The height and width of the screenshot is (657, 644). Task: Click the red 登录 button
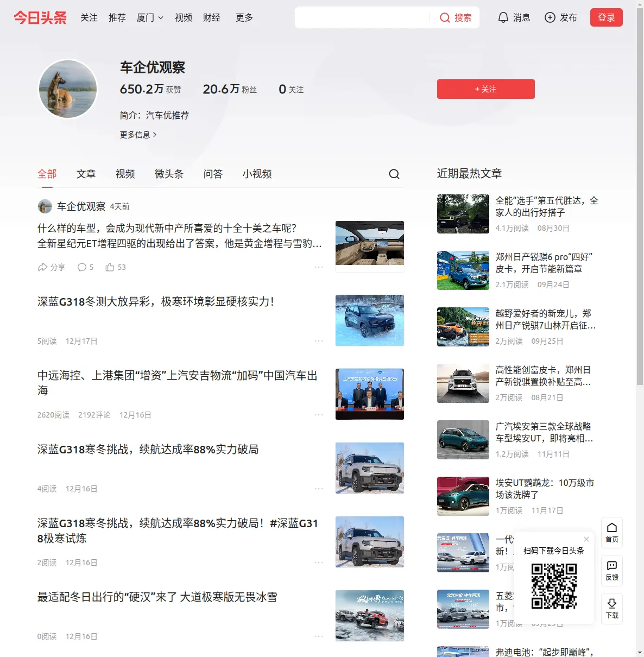607,17
